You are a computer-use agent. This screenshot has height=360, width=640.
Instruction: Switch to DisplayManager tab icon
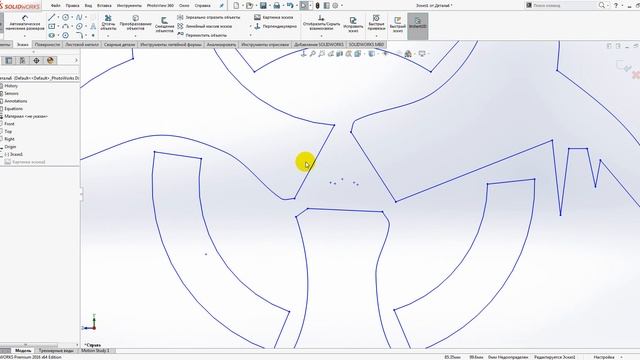pos(50,60)
